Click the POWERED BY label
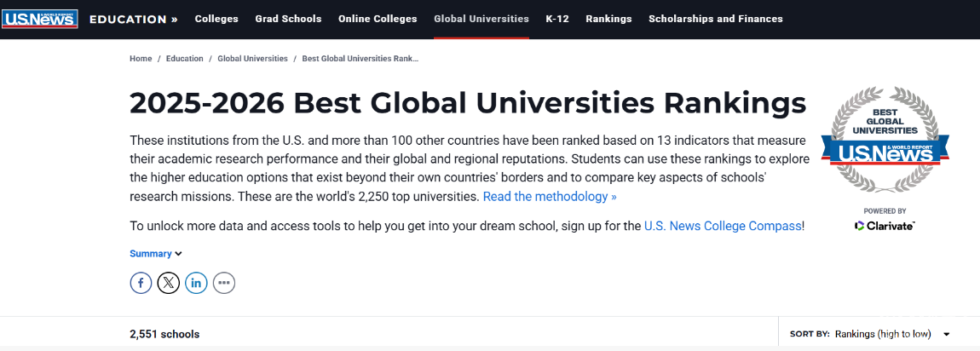Screen dimensions: 980x351 (x=885, y=211)
